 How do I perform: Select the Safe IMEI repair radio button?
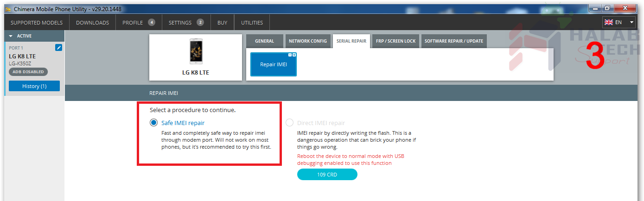[x=153, y=123]
